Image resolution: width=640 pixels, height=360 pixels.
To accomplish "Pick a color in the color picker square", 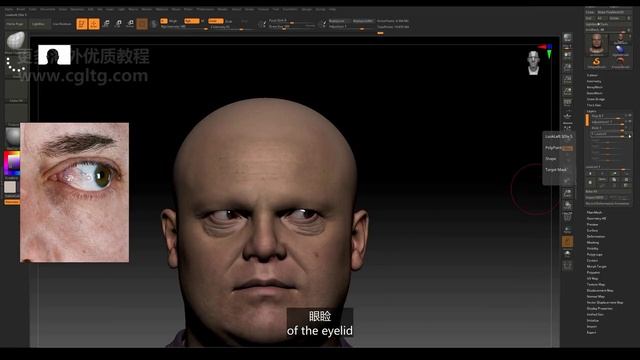I will [13, 163].
